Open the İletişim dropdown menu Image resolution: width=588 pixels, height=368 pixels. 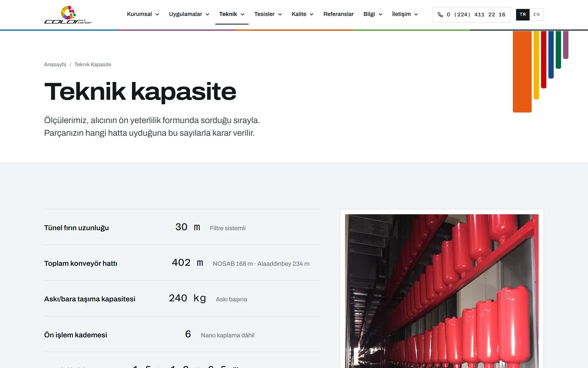pyautogui.click(x=405, y=14)
